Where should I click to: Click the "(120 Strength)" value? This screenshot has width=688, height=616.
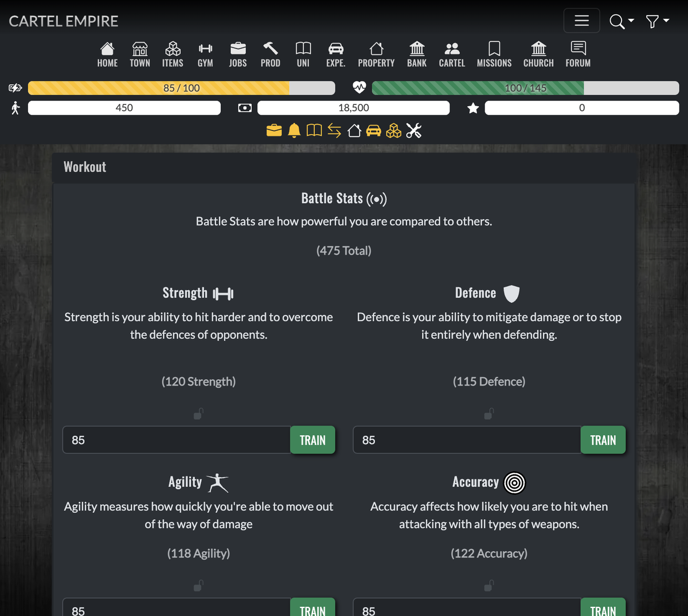pyautogui.click(x=198, y=381)
